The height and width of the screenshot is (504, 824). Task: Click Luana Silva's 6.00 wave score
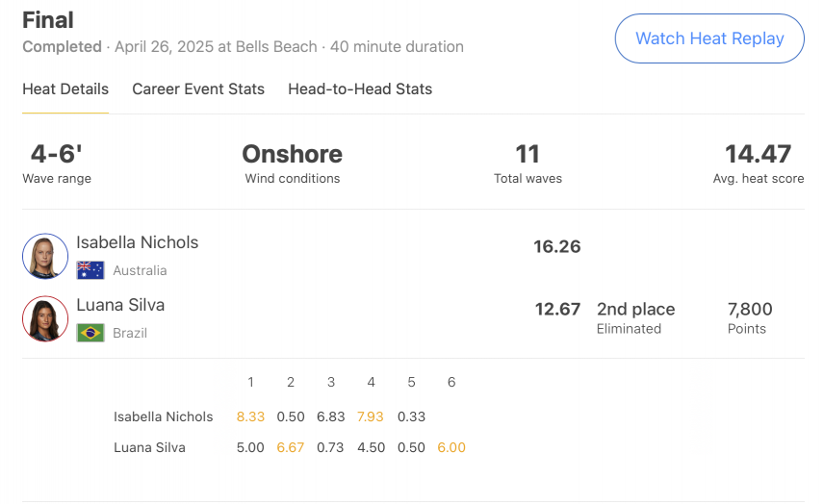tap(451, 448)
